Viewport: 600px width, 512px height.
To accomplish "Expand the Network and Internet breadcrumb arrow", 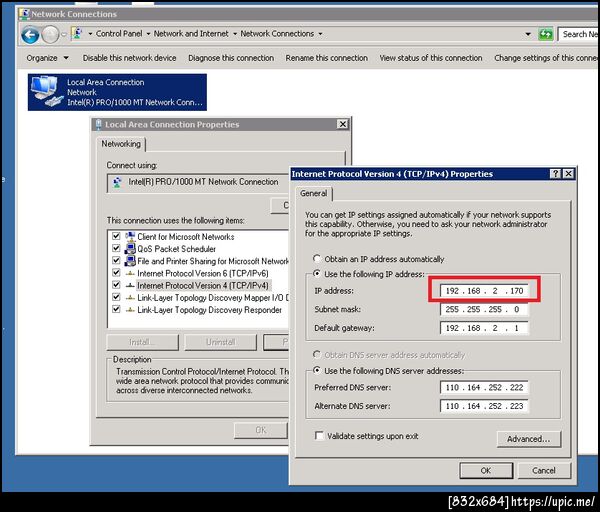I will coord(235,34).
